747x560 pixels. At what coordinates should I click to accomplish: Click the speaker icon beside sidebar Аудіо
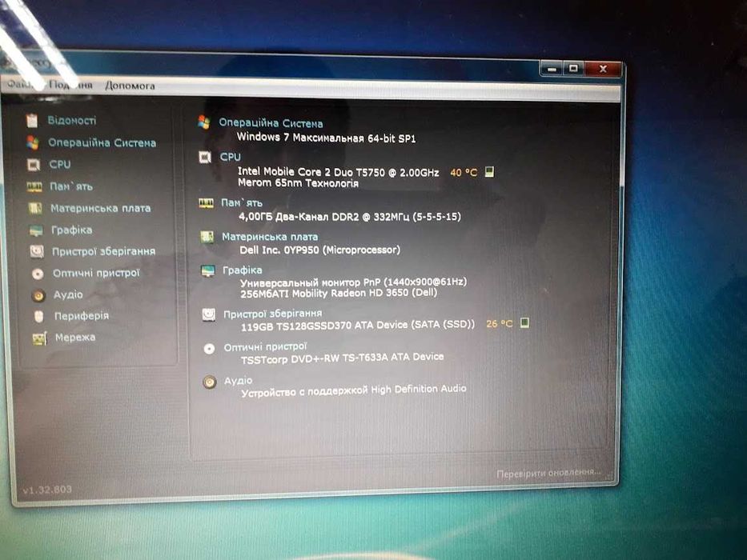click(x=38, y=296)
